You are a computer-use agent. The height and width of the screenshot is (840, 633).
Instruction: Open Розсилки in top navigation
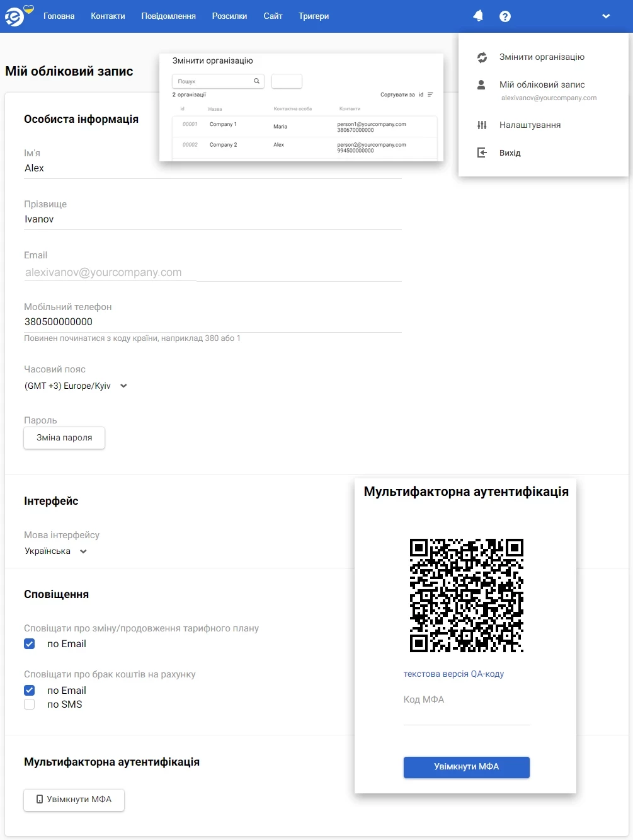[229, 16]
